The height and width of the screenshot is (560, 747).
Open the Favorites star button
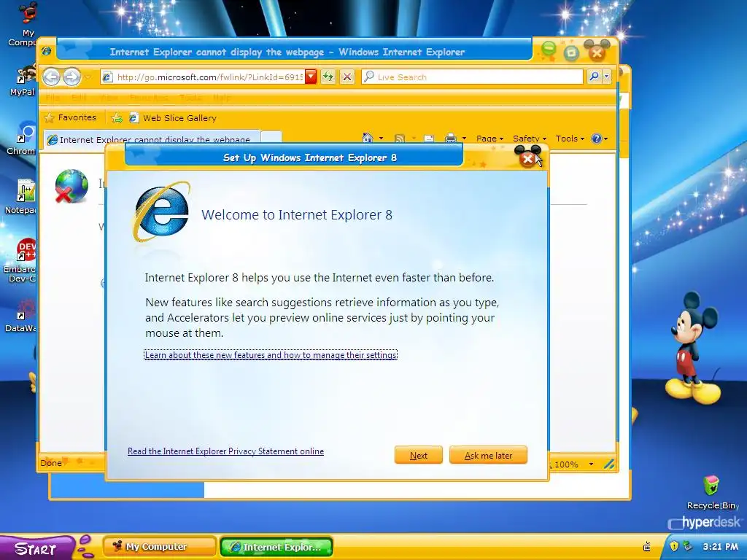coord(70,117)
